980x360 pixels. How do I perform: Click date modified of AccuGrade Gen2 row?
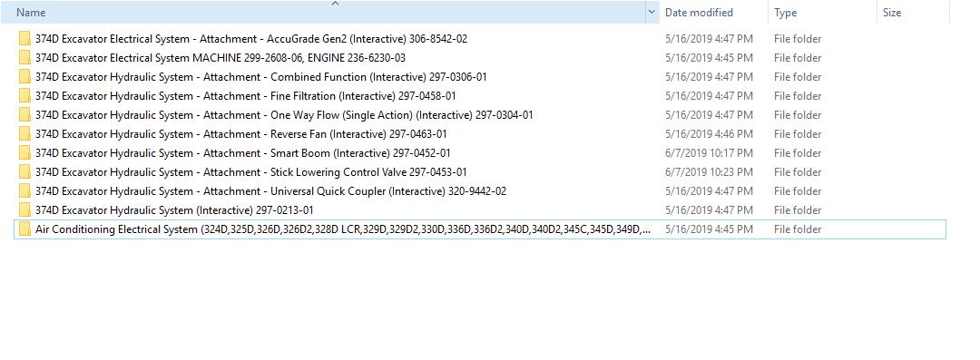tap(709, 39)
